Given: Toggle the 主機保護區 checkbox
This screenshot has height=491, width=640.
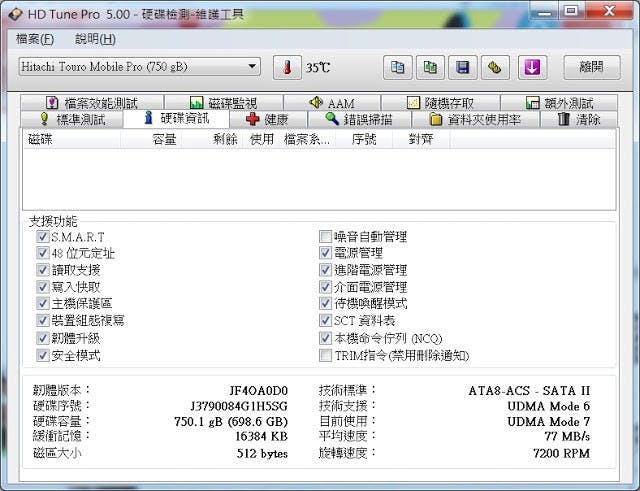Looking at the screenshot, I should [x=42, y=303].
